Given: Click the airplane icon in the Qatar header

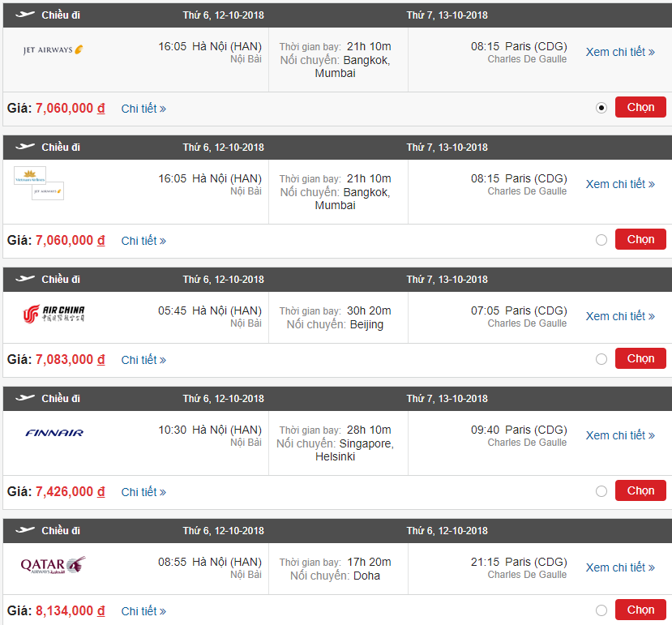Looking at the screenshot, I should pos(25,530).
